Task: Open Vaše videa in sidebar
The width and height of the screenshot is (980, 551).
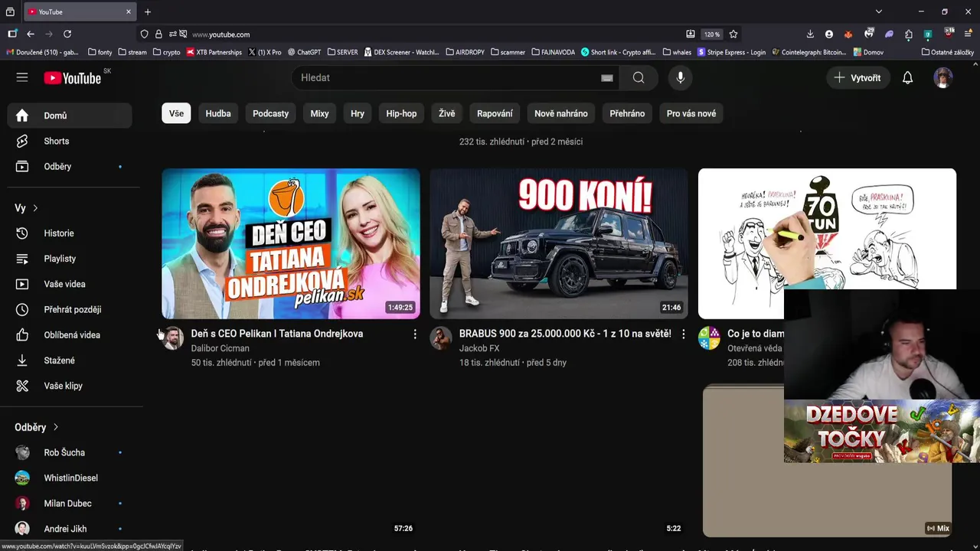Action: click(x=70, y=284)
